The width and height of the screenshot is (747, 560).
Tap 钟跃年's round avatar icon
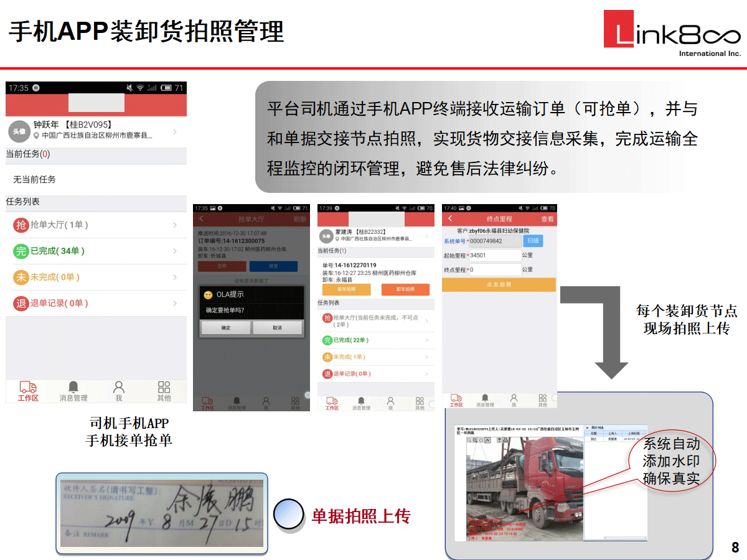(x=20, y=131)
